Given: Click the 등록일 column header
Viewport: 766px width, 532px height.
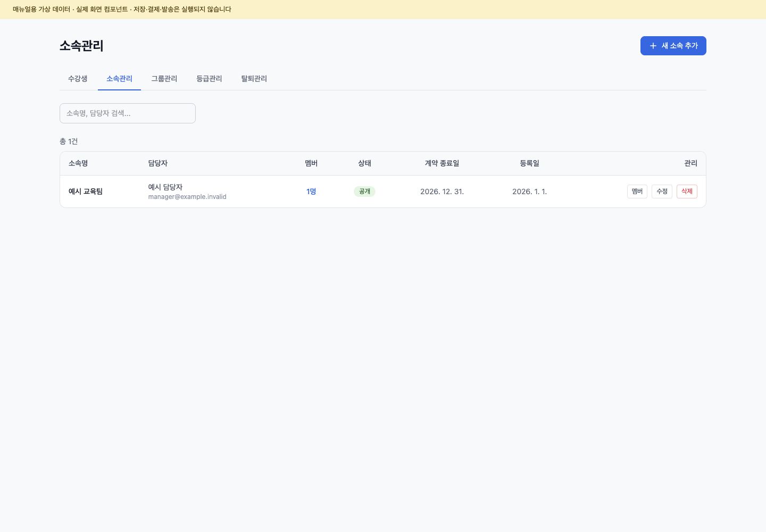Looking at the screenshot, I should (x=529, y=163).
